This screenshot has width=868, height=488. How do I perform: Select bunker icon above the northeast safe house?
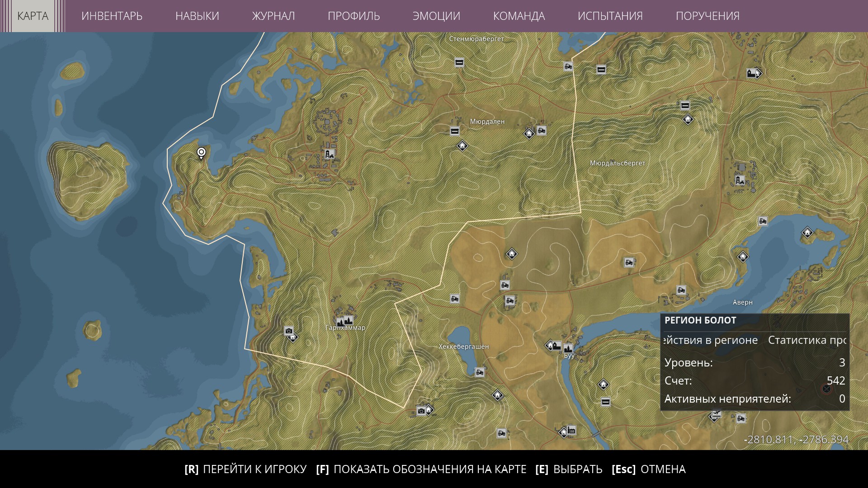click(x=685, y=106)
